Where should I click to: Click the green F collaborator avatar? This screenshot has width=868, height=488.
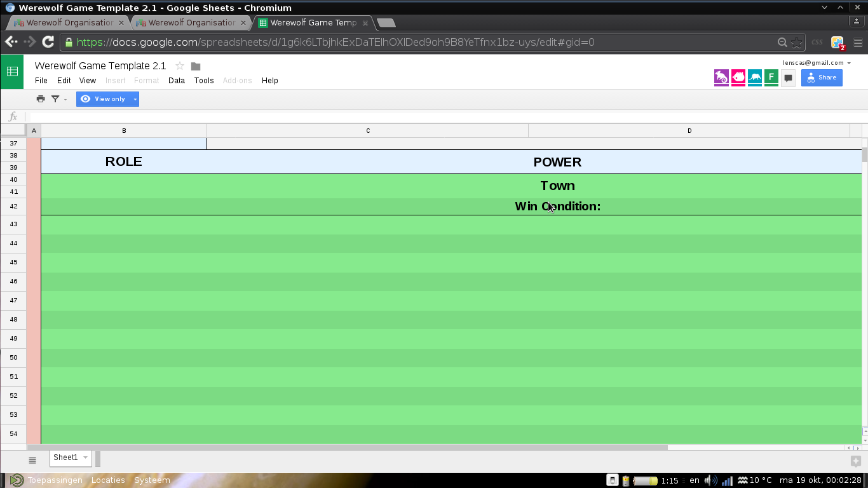[x=771, y=78]
